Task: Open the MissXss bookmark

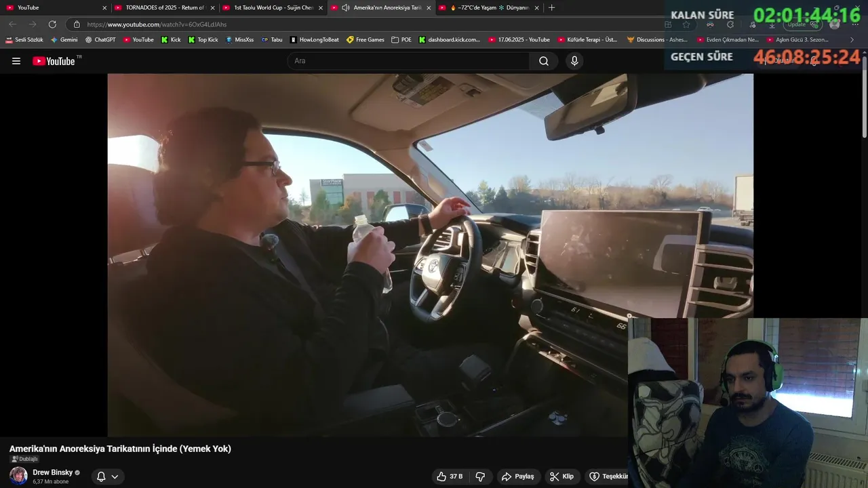Action: (239, 39)
